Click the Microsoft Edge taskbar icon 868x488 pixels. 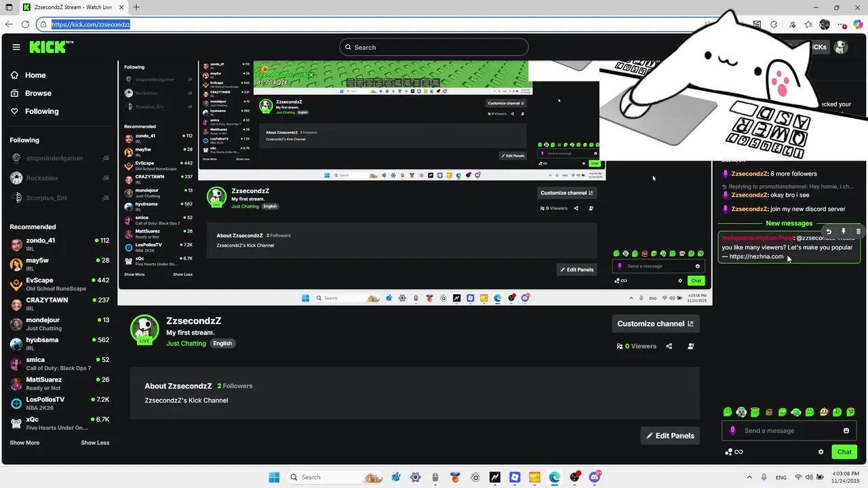555,477
